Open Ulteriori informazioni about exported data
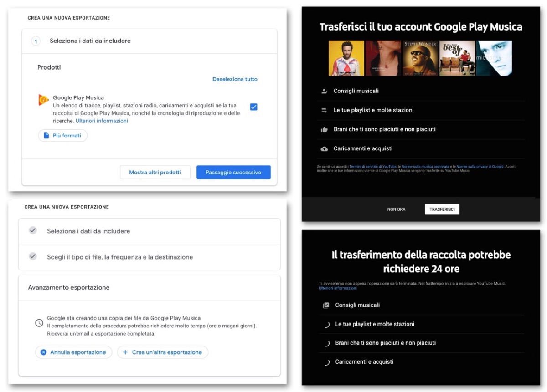This screenshot has height=392, width=547. 102,120
